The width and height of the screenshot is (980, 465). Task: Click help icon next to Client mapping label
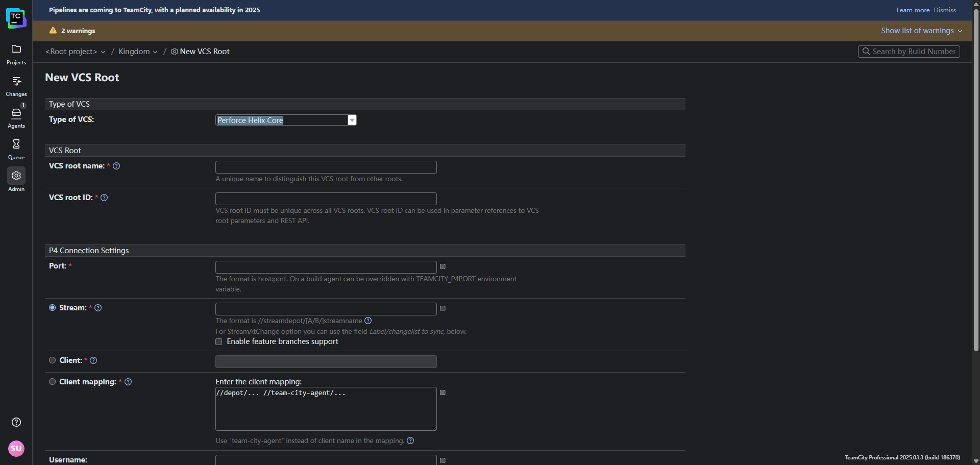(x=128, y=382)
